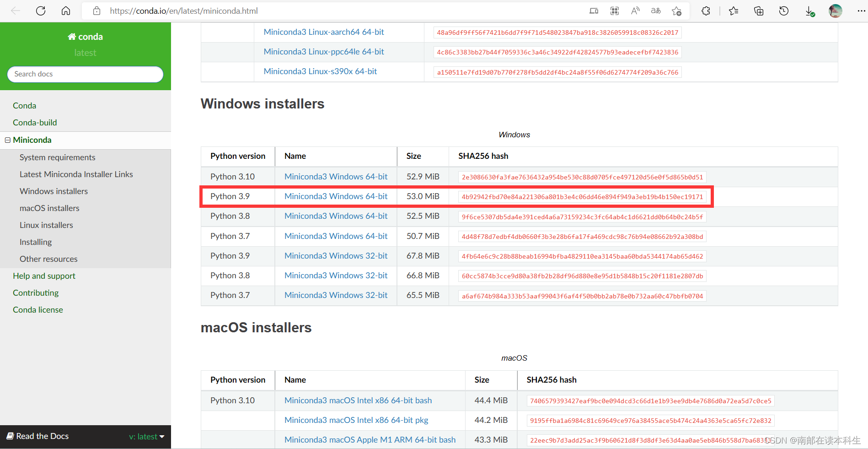Open browser History icon
The width and height of the screenshot is (868, 449).
click(x=784, y=11)
